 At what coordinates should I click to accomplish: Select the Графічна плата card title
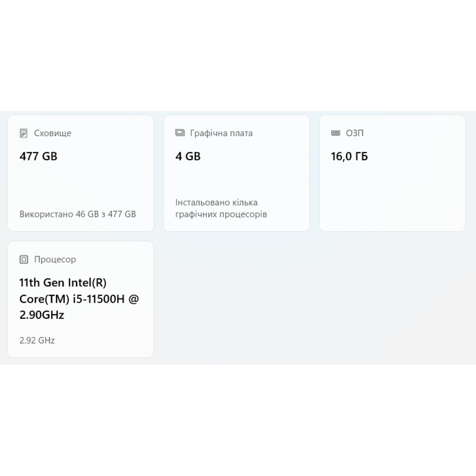[221, 133]
